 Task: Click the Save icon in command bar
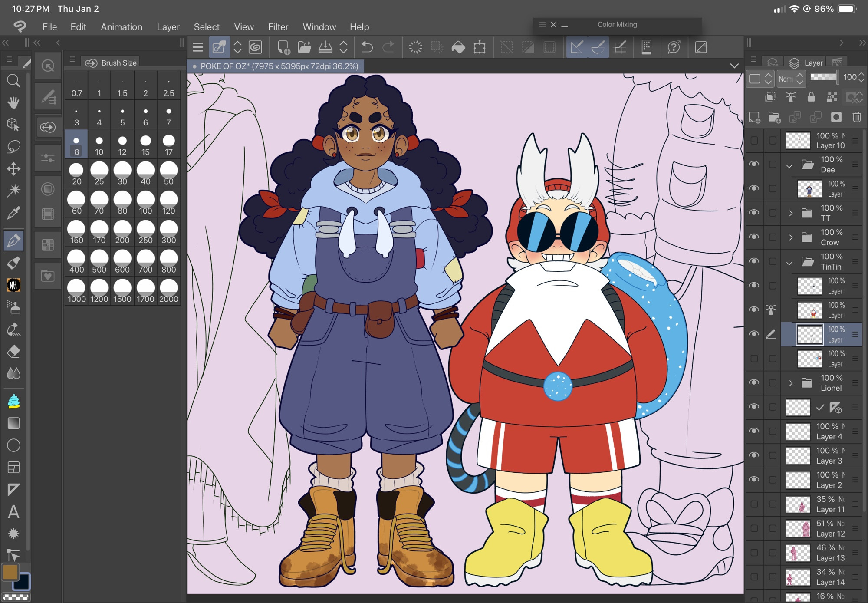[x=325, y=47]
